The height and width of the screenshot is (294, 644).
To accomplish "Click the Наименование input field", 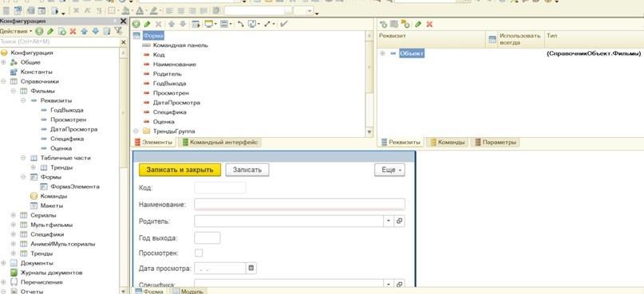I will (x=299, y=204).
